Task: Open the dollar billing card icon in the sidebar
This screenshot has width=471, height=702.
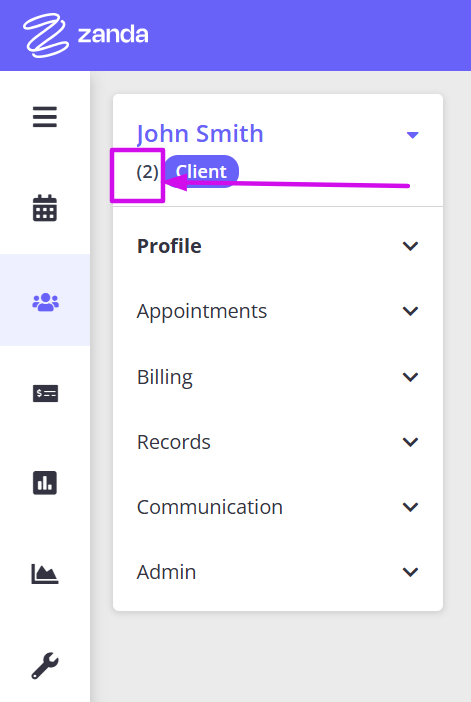Action: click(45, 394)
